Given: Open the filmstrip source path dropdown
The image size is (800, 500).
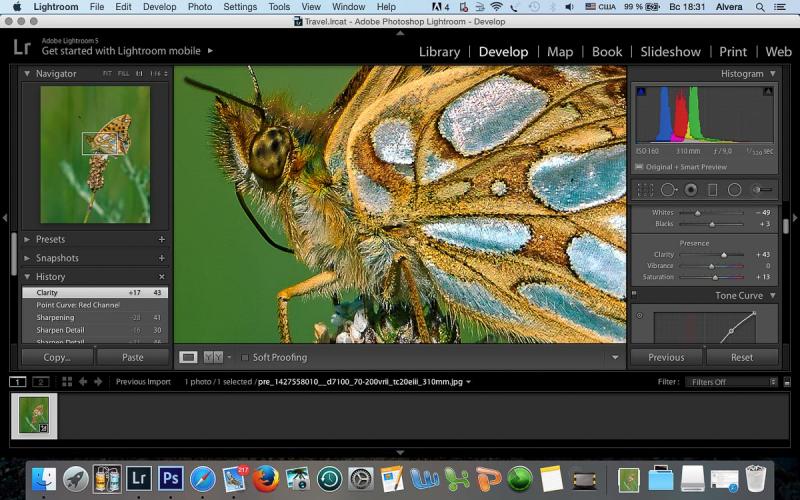Looking at the screenshot, I should pyautogui.click(x=468, y=382).
